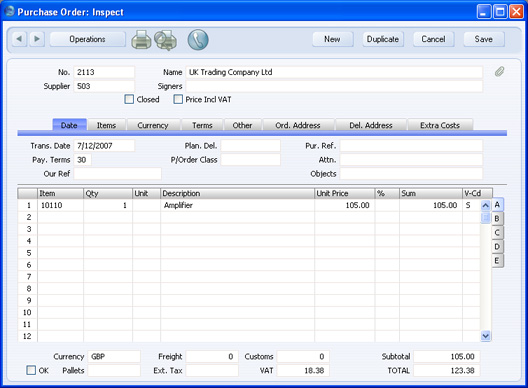Click Pay. Terms field 30
528x388 pixels.
pos(82,160)
